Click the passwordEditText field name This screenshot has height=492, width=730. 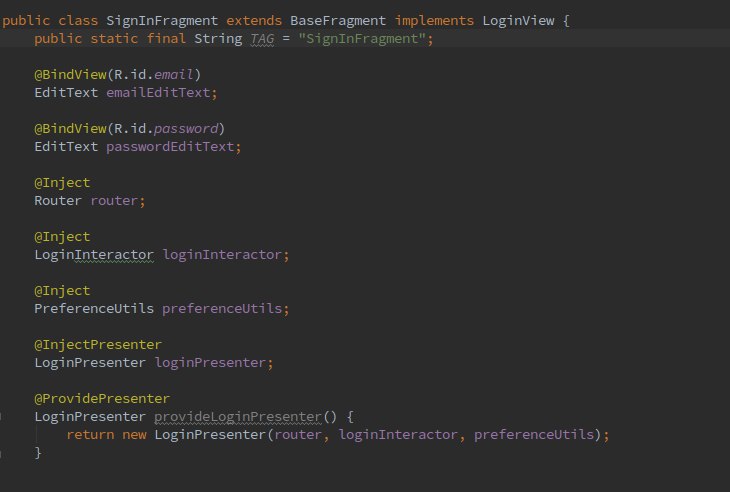coord(170,147)
